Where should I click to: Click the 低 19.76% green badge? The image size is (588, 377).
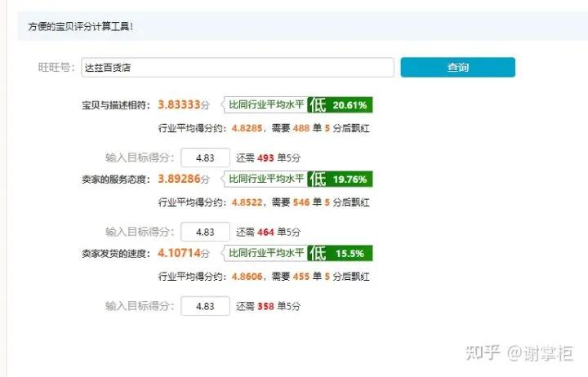click(x=340, y=180)
